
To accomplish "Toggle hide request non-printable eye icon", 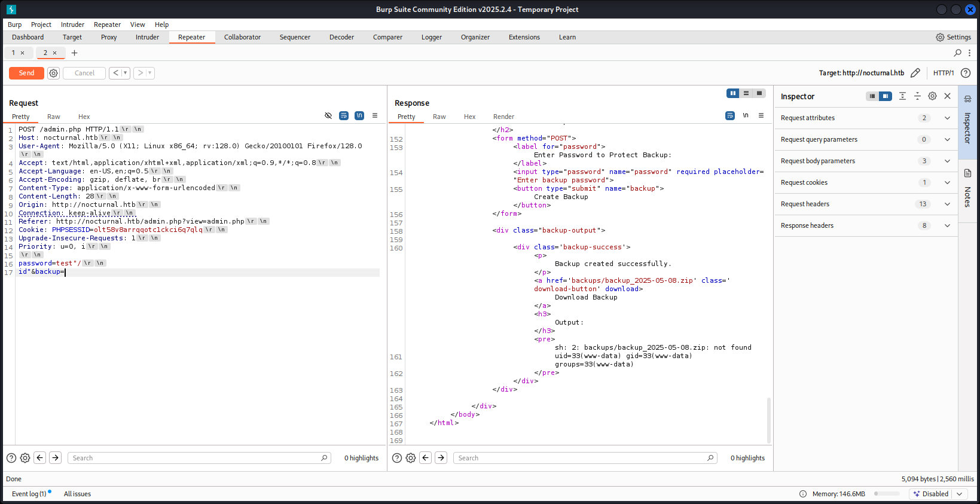I will pyautogui.click(x=328, y=115).
